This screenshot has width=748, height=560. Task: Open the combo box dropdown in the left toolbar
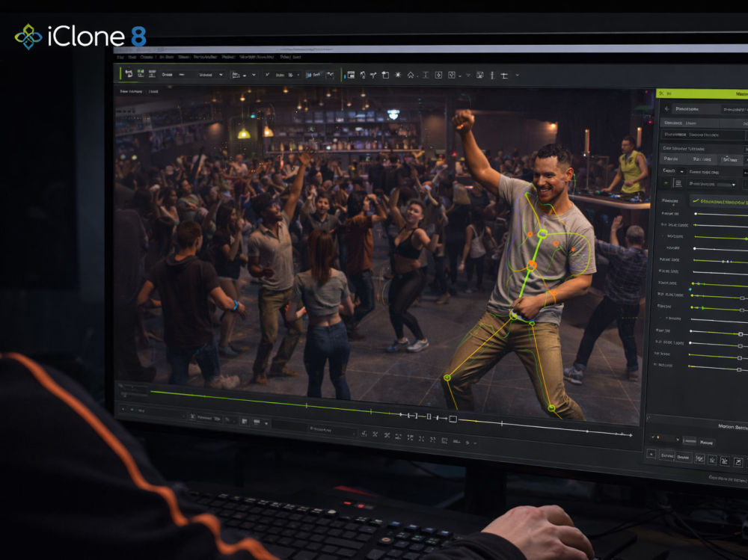(x=210, y=75)
